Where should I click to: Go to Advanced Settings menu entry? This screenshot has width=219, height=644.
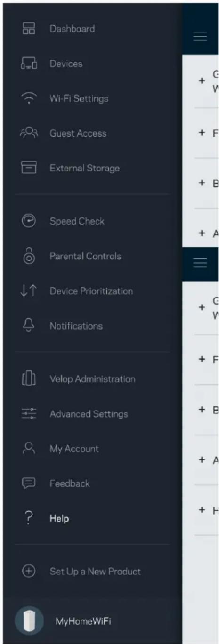click(x=89, y=414)
